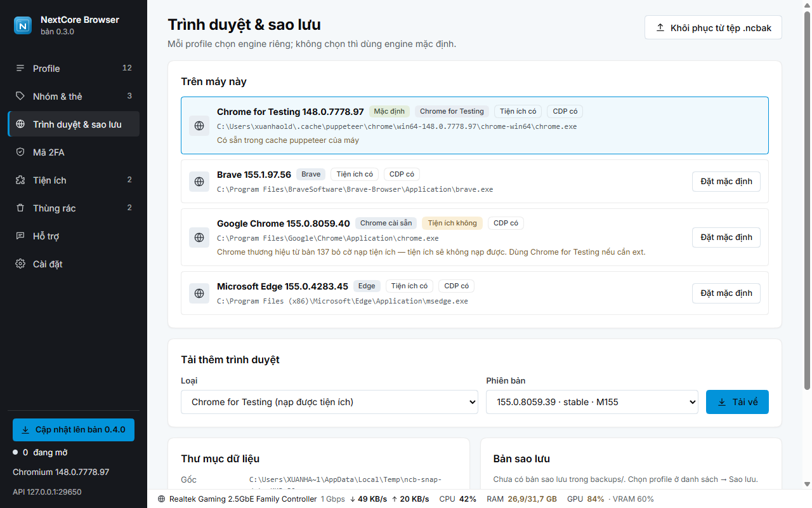Click the globe icon of Google Chrome row
Screen dimensions: 812x508
point(199,237)
